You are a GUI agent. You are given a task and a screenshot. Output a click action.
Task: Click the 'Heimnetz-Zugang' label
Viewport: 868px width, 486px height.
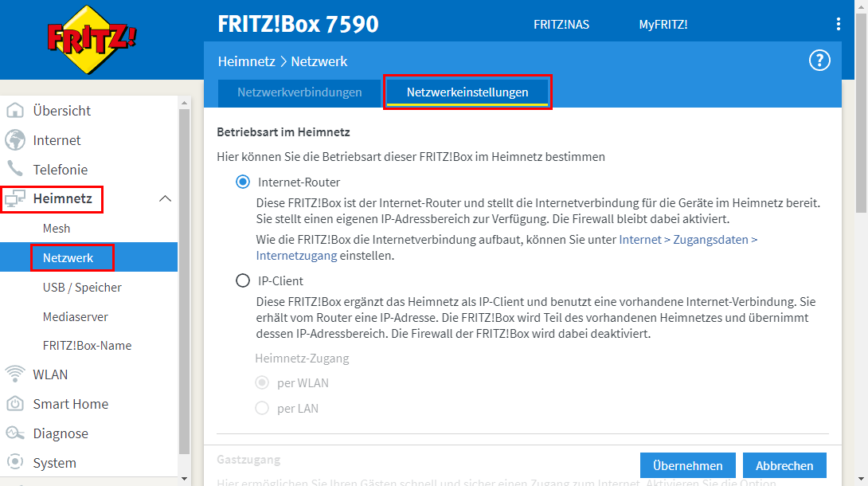(302, 359)
